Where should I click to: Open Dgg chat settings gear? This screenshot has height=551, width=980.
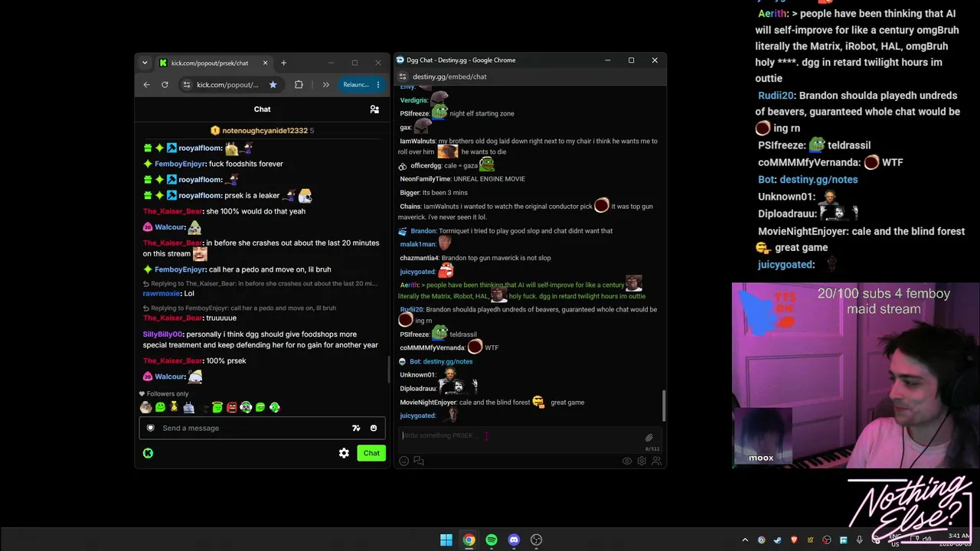(642, 461)
